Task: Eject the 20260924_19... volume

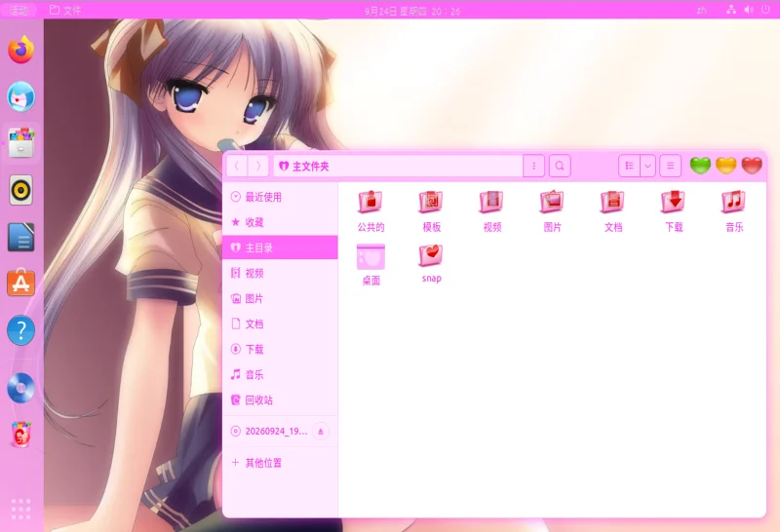Action: pos(321,431)
